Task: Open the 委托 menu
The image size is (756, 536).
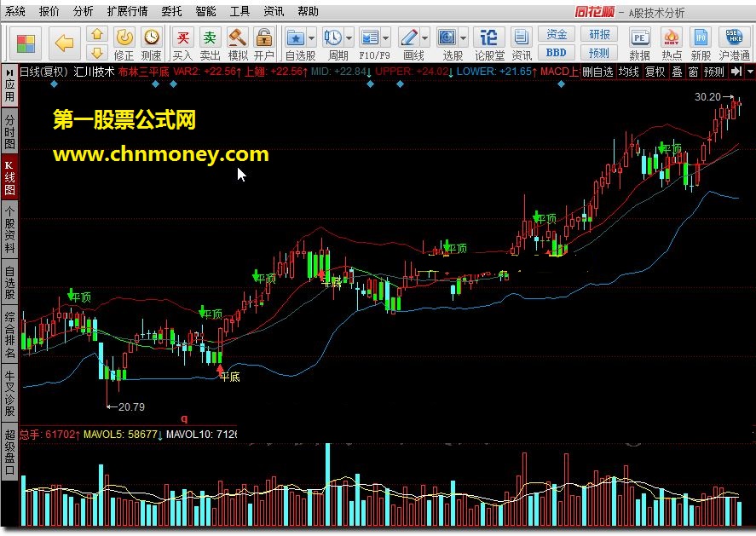Action: [x=171, y=10]
